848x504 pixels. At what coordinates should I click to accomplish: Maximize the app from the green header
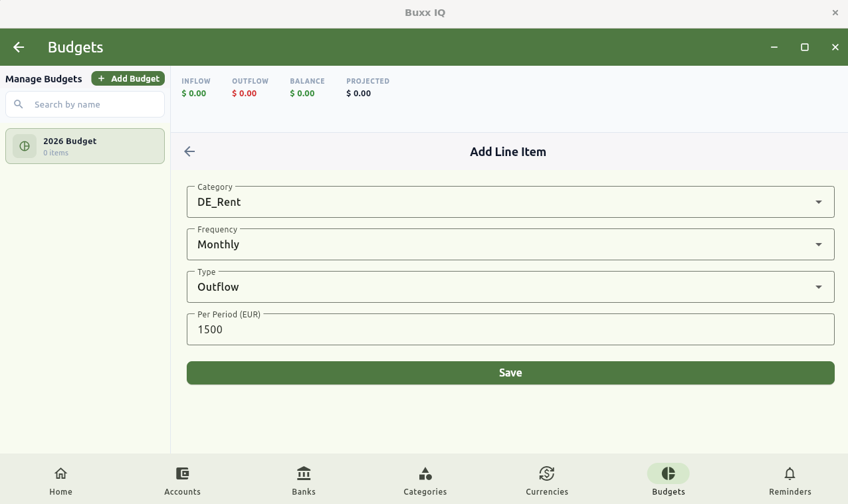805,47
